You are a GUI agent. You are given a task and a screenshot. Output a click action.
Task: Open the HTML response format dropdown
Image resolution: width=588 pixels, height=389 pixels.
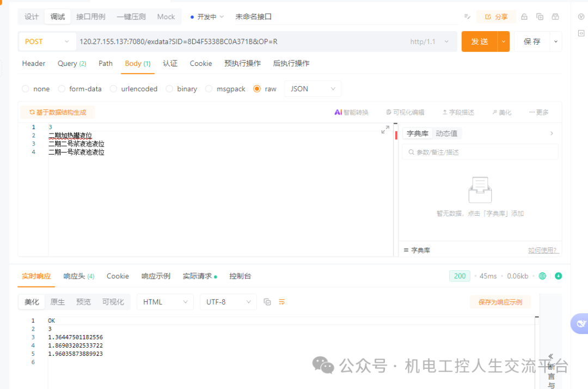point(165,302)
